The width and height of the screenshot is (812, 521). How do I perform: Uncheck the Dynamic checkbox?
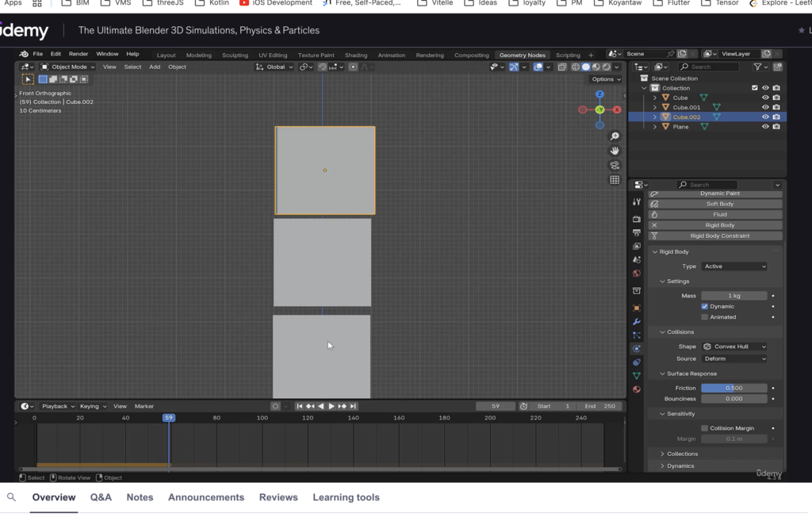(x=704, y=306)
